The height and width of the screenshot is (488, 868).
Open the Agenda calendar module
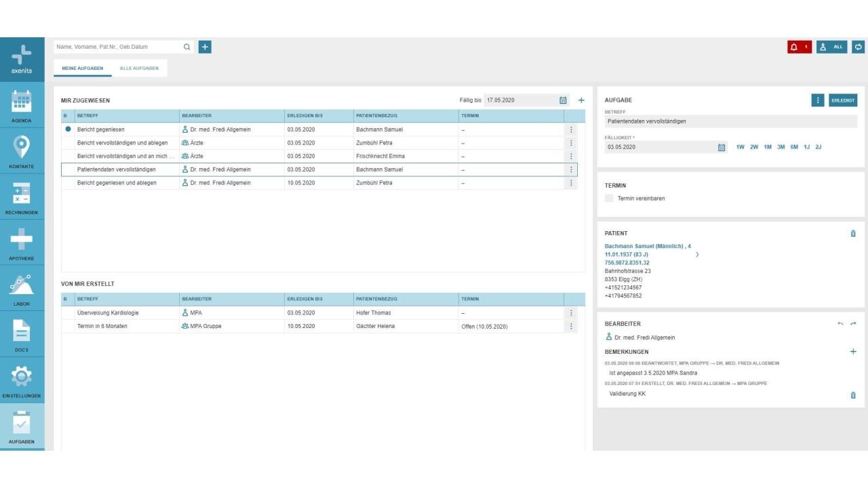point(22,106)
